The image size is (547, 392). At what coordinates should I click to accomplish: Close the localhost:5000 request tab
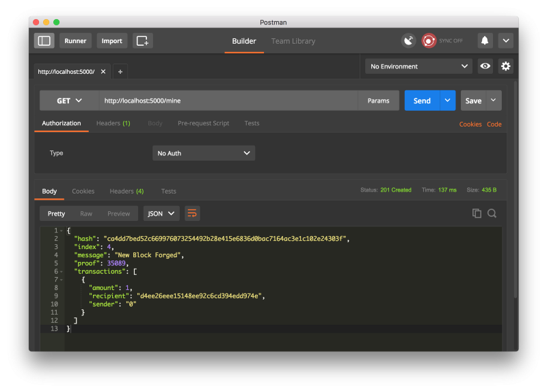(103, 71)
